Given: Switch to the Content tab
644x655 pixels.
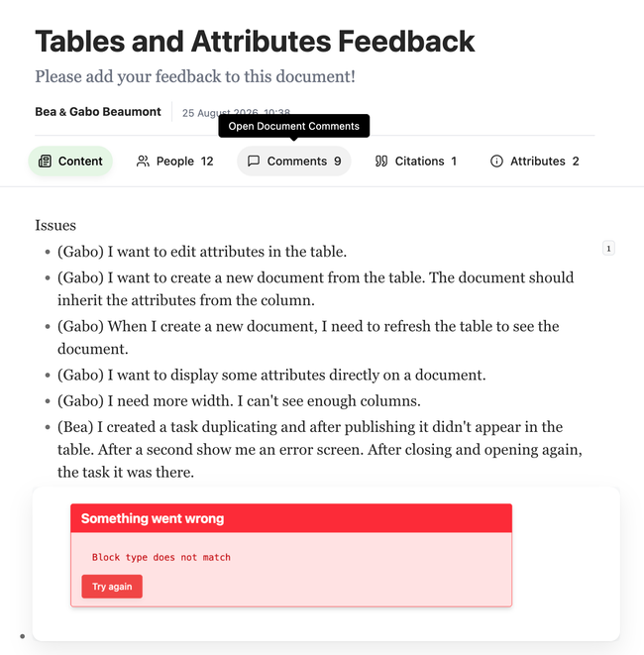Looking at the screenshot, I should click(70, 162).
